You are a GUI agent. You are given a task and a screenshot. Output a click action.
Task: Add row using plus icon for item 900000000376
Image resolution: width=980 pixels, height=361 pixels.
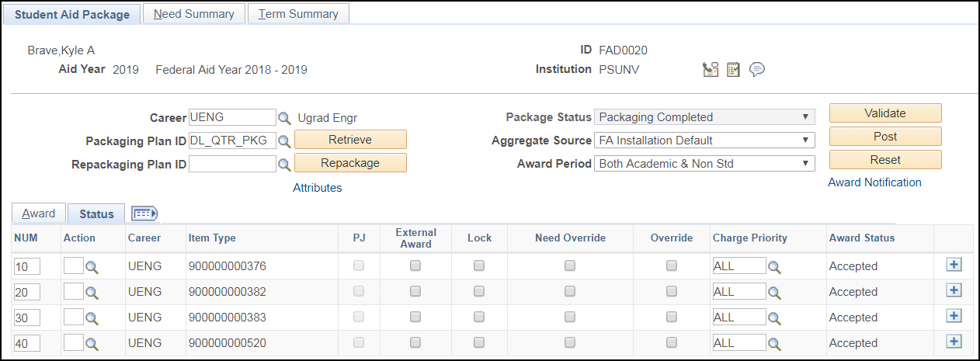(x=954, y=265)
